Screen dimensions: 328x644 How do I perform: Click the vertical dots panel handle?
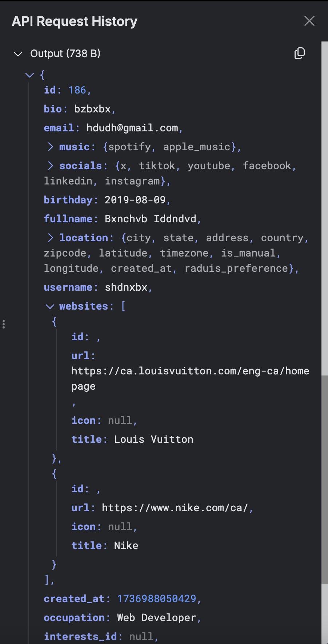(x=4, y=324)
